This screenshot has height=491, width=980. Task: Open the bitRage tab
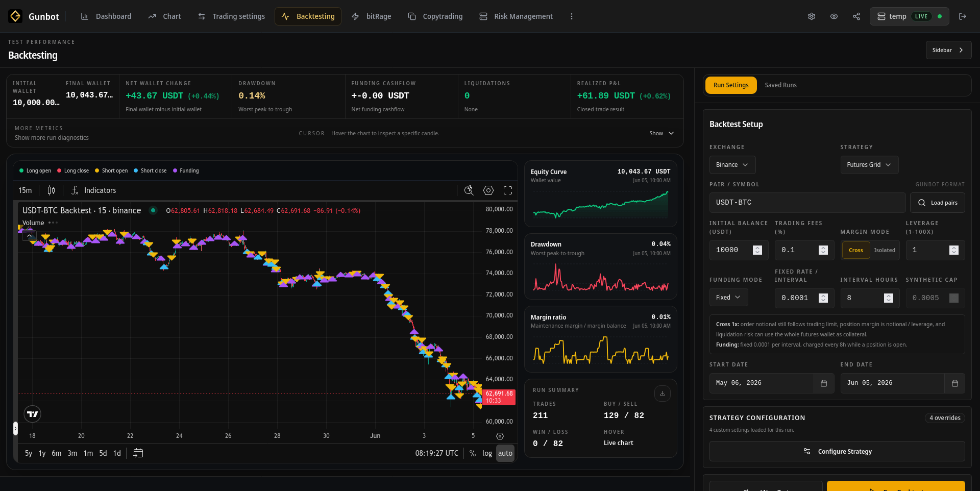click(x=372, y=16)
